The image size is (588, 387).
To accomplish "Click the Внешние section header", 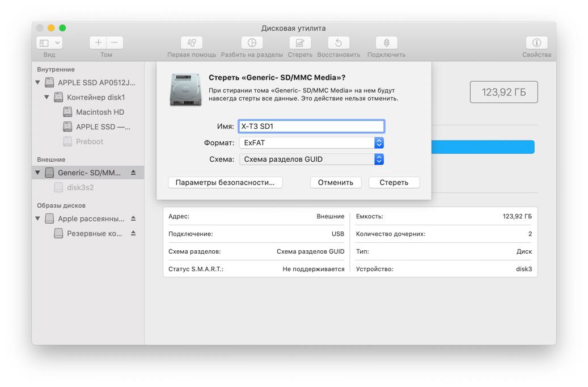I will click(51, 159).
